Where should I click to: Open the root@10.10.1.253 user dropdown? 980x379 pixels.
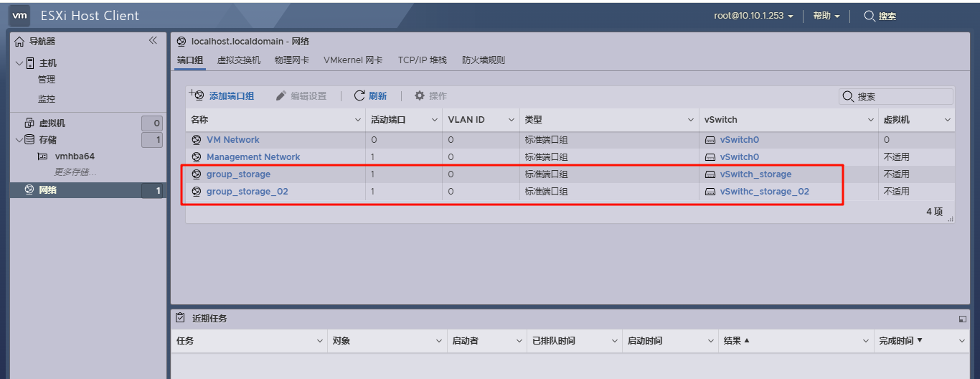[753, 16]
